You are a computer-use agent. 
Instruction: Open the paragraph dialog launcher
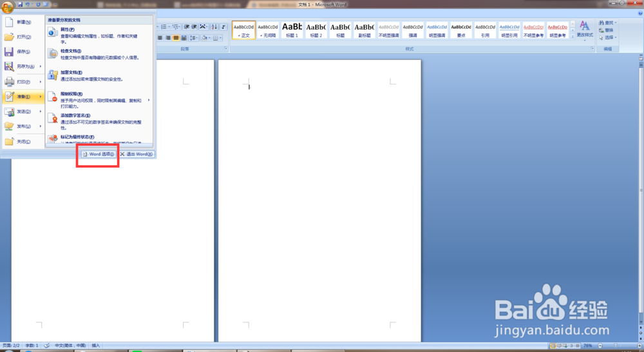pyautogui.click(x=225, y=48)
